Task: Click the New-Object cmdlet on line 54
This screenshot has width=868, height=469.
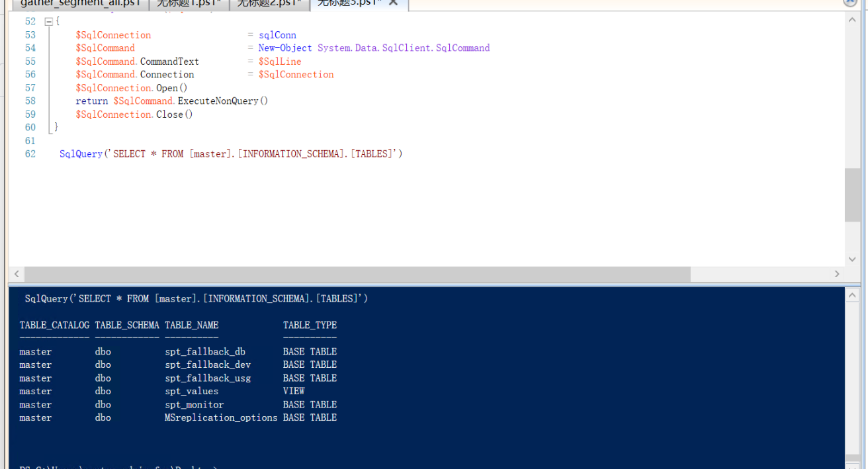Action: pyautogui.click(x=285, y=48)
